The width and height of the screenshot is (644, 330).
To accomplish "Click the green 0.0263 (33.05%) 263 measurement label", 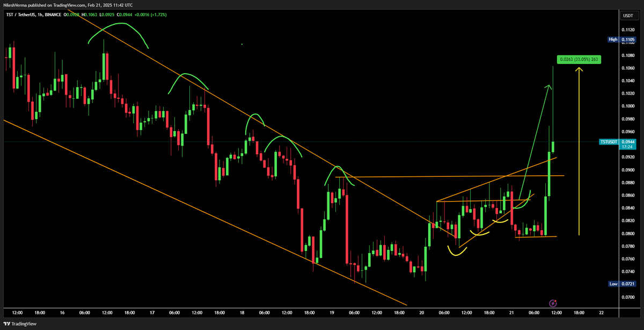I will [x=579, y=59].
